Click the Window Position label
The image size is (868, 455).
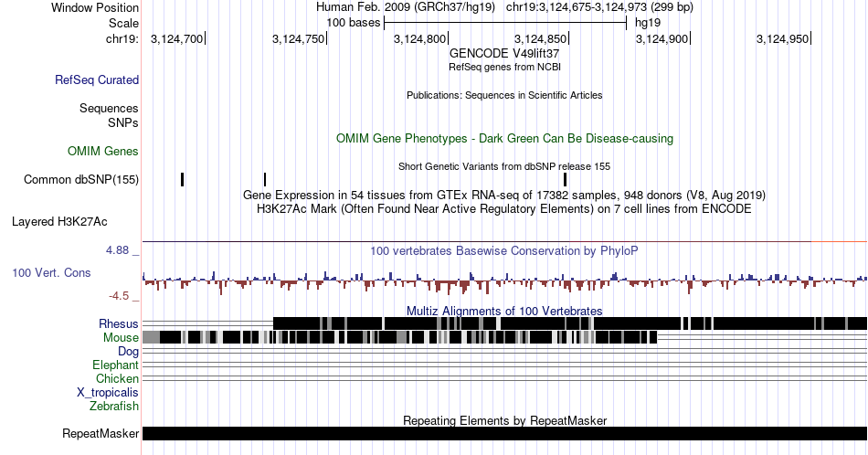[x=95, y=7]
